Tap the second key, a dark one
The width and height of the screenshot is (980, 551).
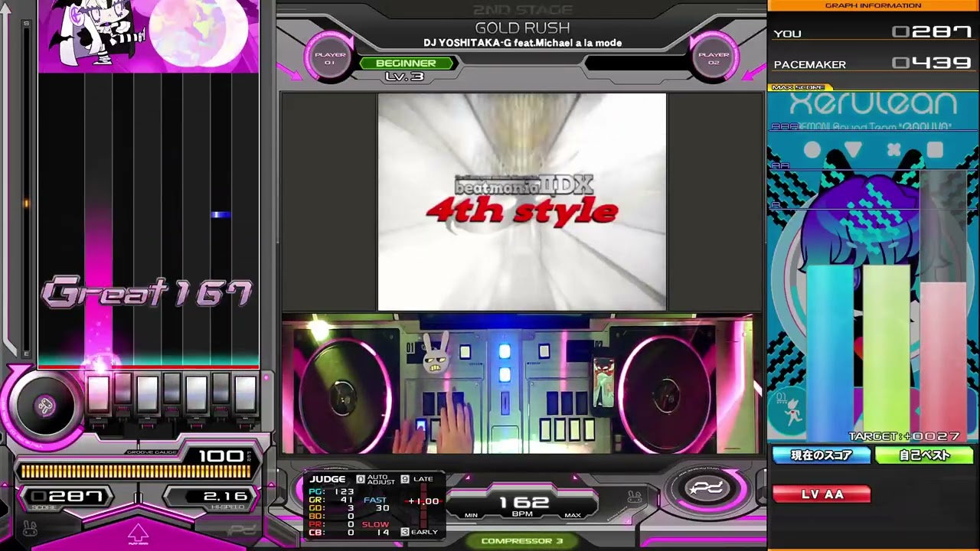pyautogui.click(x=122, y=390)
